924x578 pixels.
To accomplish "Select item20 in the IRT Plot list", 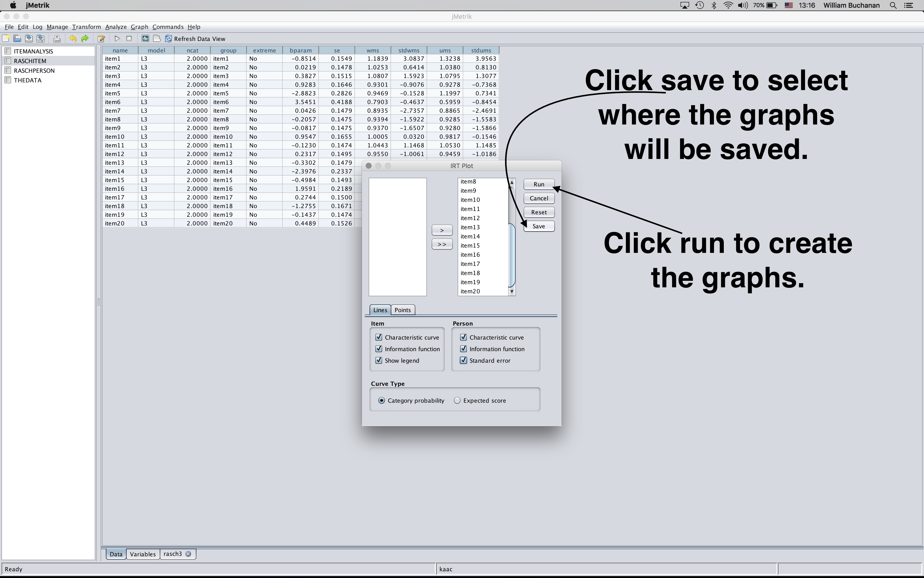I will pos(483,291).
